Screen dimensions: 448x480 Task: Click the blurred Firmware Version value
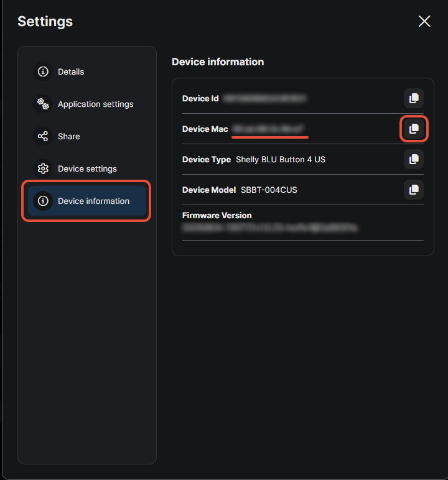point(269,228)
